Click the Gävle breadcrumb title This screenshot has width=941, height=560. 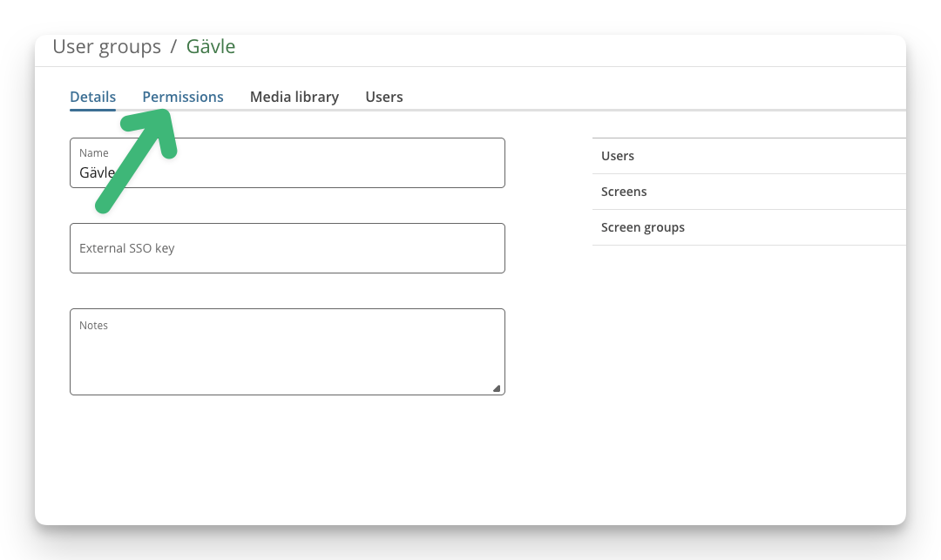(211, 46)
